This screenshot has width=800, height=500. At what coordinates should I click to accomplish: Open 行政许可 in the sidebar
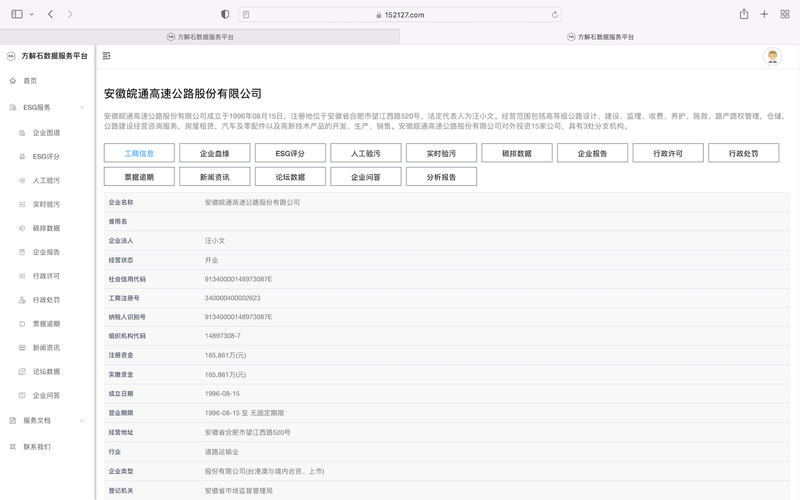(x=47, y=276)
